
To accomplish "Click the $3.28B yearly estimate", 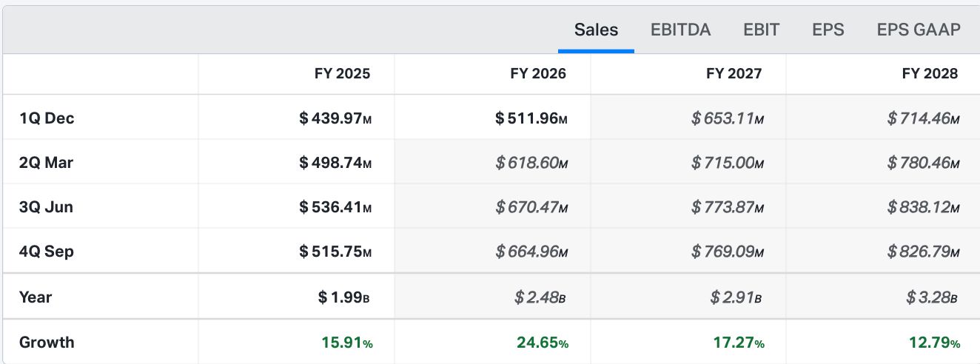I will click(933, 297).
